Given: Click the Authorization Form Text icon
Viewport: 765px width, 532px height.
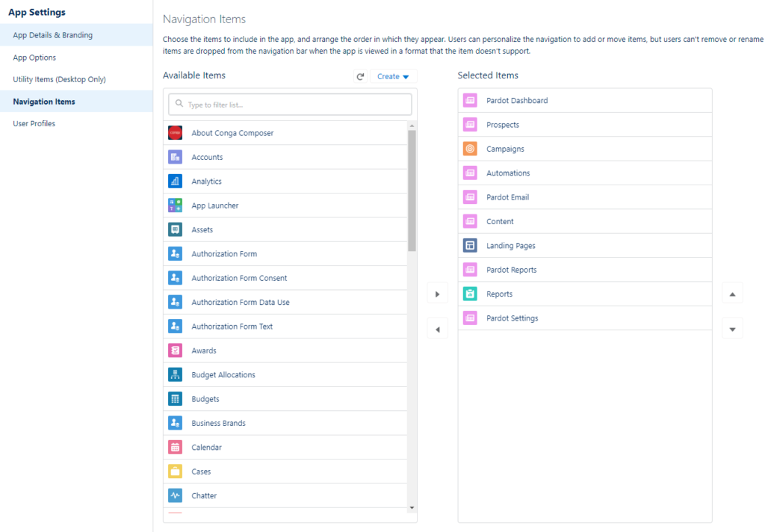Looking at the screenshot, I should coord(175,326).
